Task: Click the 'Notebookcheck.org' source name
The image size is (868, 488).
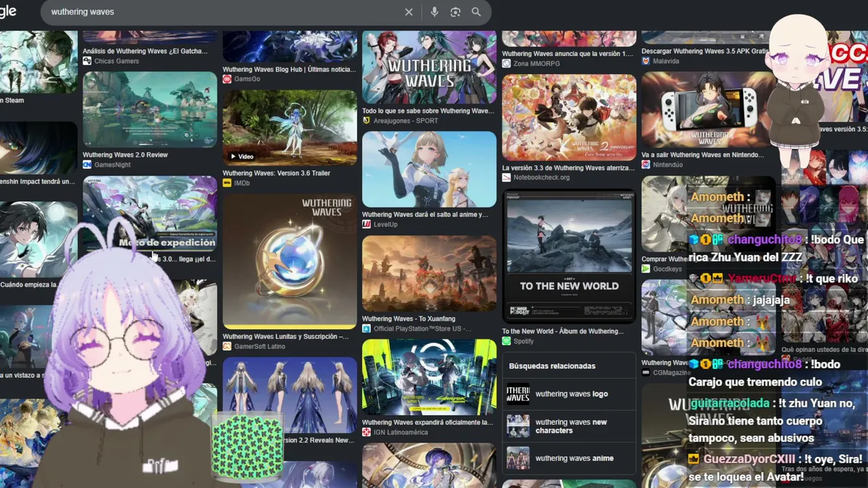Action: (x=541, y=178)
